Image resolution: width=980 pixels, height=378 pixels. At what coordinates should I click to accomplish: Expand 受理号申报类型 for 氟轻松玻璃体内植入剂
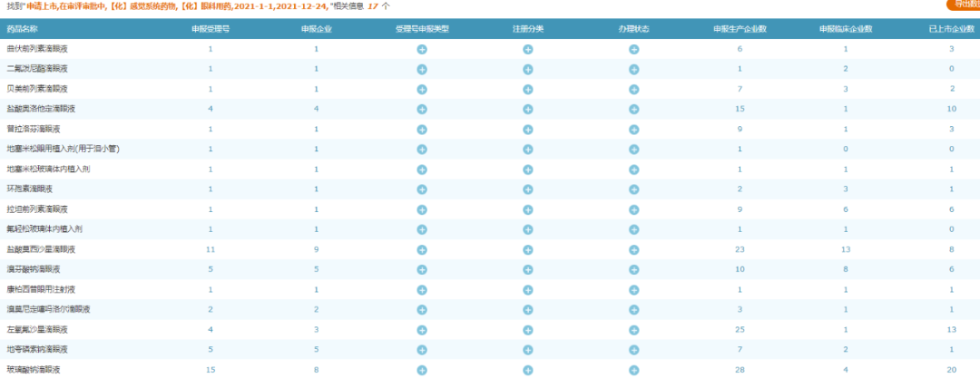click(x=422, y=229)
